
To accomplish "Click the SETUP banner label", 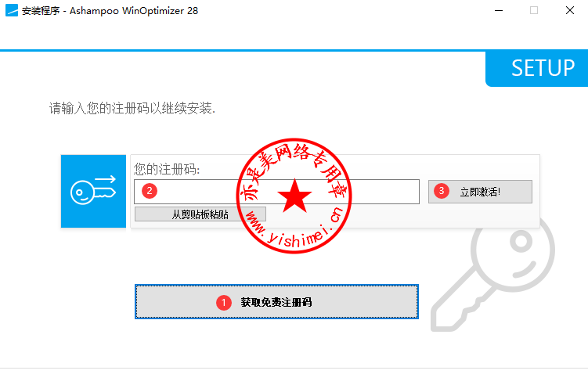I will [x=543, y=68].
